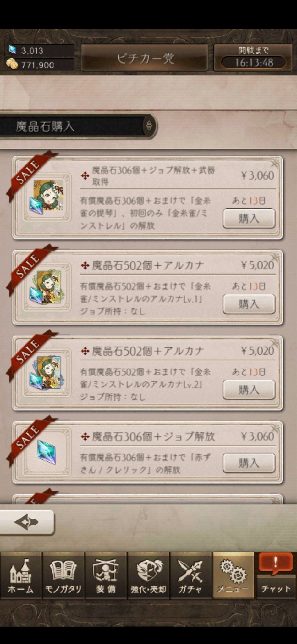This screenshot has height=644, width=297.
Task: Open the ホーム castle icon
Action: [x=21, y=575]
